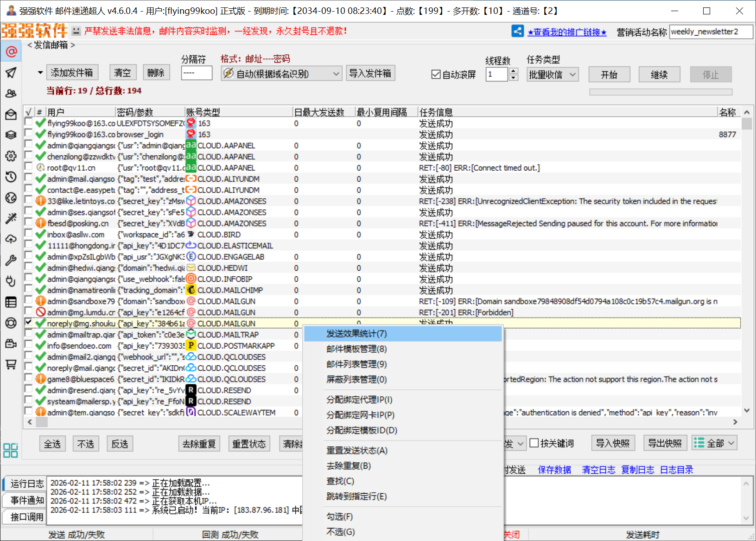Choose 重置发送状态(A) in context menu
Screen dimensions: 756x541
(356, 451)
